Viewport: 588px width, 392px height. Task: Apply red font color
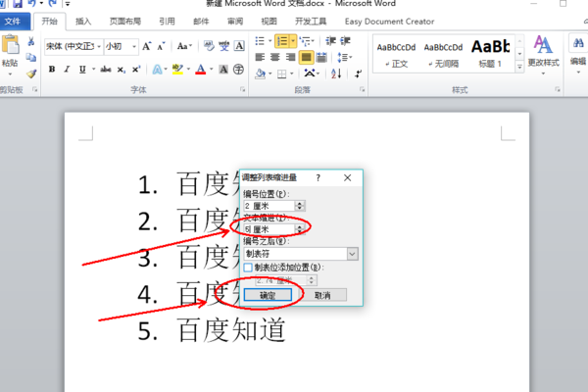[x=201, y=70]
